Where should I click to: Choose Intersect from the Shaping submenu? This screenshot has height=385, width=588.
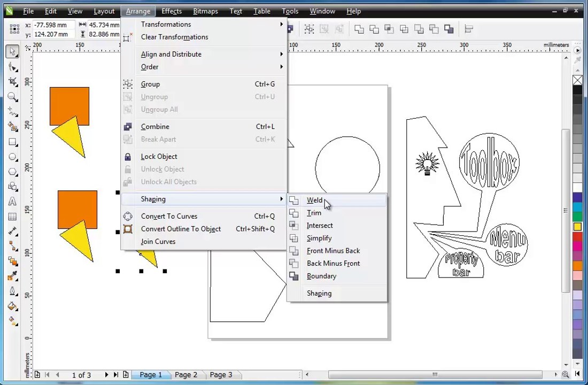pos(337,226)
